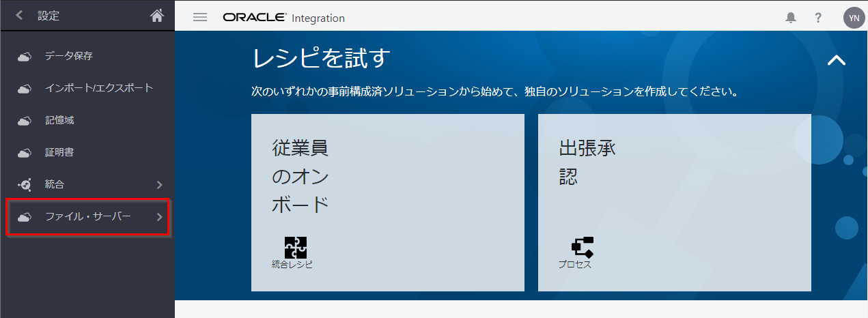Select 証明書 in the settings menu
Screen dimensions: 868x318
[x=59, y=152]
